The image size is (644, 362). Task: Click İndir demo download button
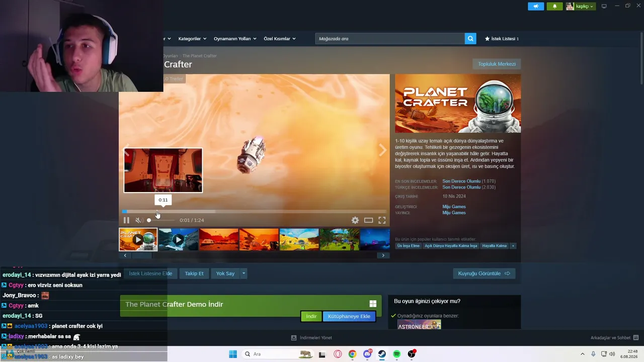[311, 316]
